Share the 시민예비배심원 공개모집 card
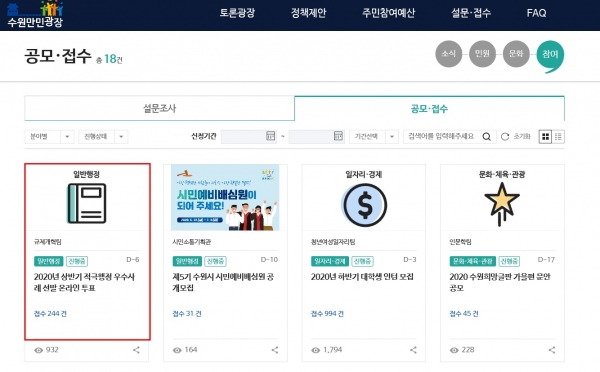This screenshot has width=600, height=372. pos(275,350)
